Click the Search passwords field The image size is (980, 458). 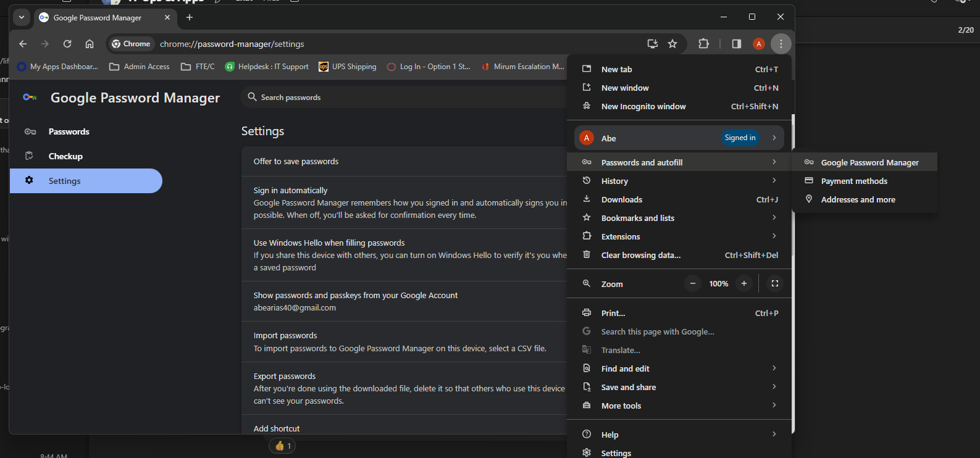tap(403, 97)
